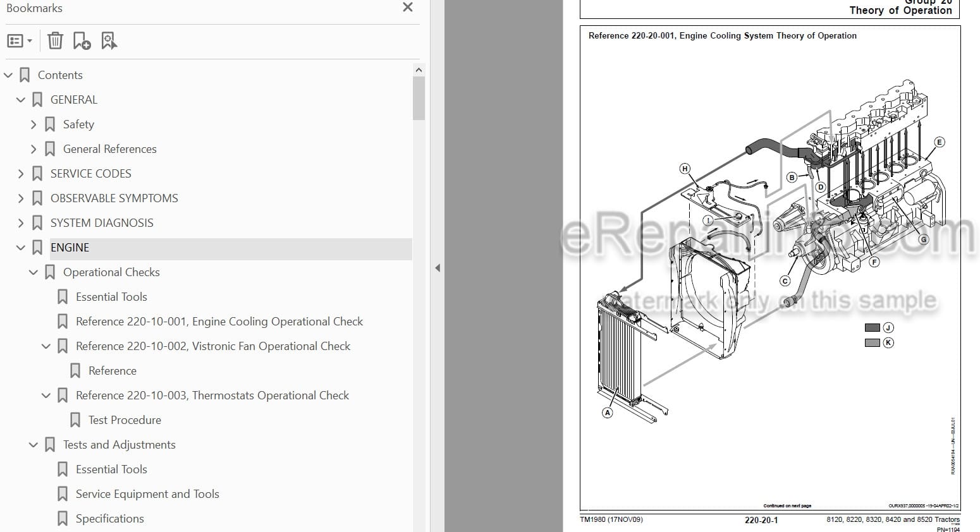
Task: Open the bookmarks options menu icon
Action: tap(19, 41)
